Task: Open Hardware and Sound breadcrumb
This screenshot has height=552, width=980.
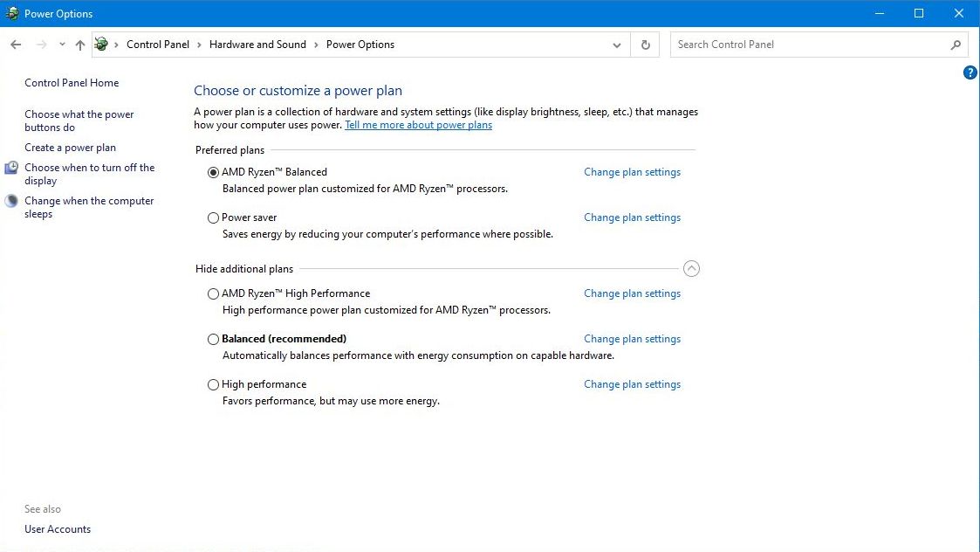Action: (257, 45)
